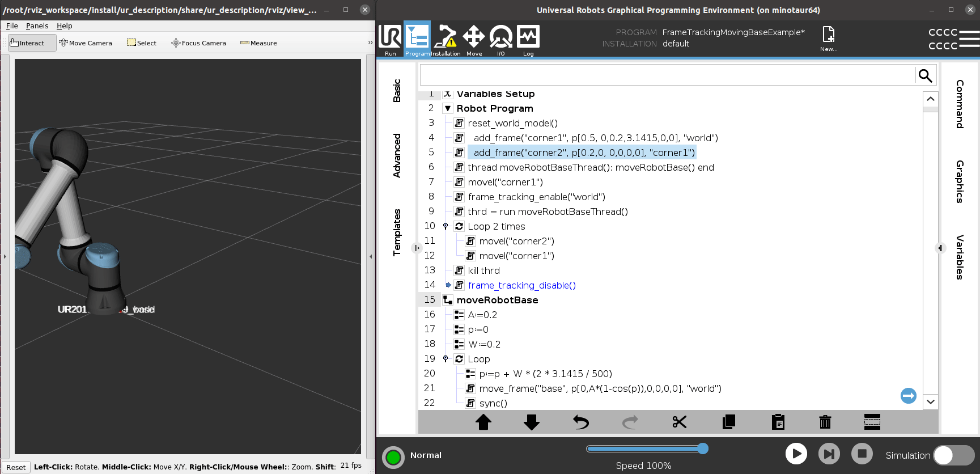The width and height of the screenshot is (980, 474).
Task: Expand the RViz toolbar overflow chevron
Action: [x=370, y=43]
